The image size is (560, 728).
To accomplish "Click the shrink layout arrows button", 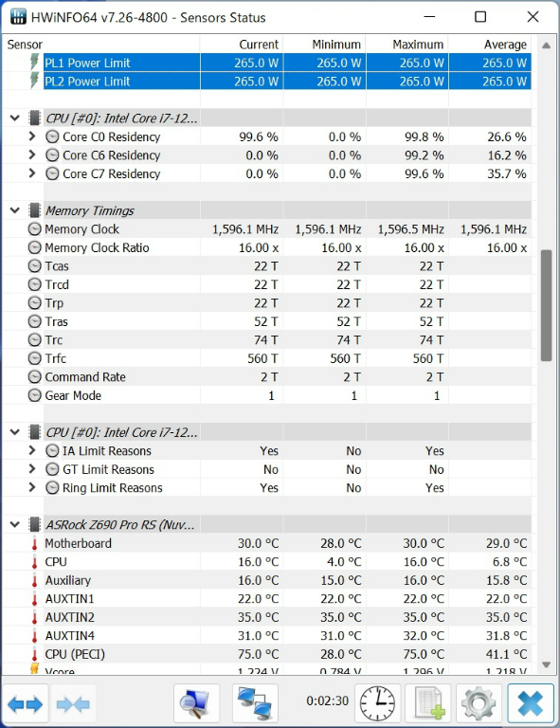I will (x=73, y=704).
